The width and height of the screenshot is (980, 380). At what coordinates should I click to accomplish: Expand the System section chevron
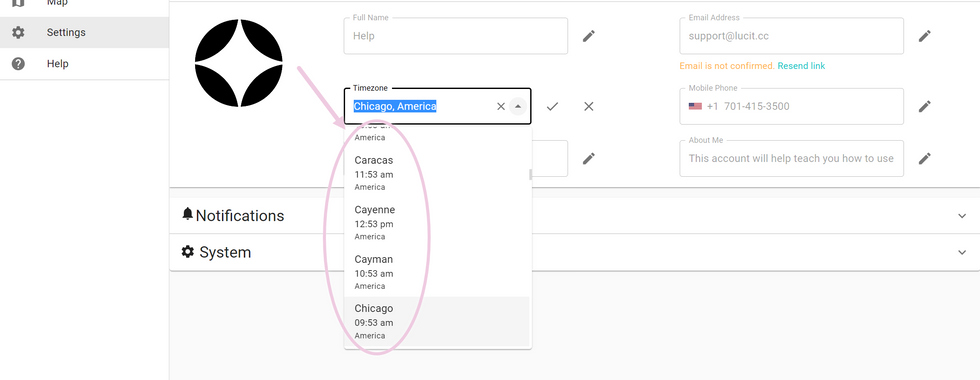click(961, 252)
